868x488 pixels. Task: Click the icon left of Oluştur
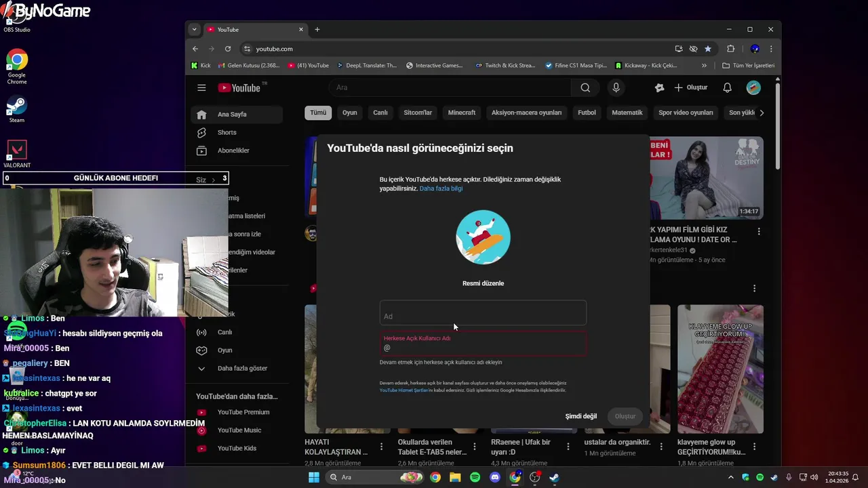click(x=659, y=87)
